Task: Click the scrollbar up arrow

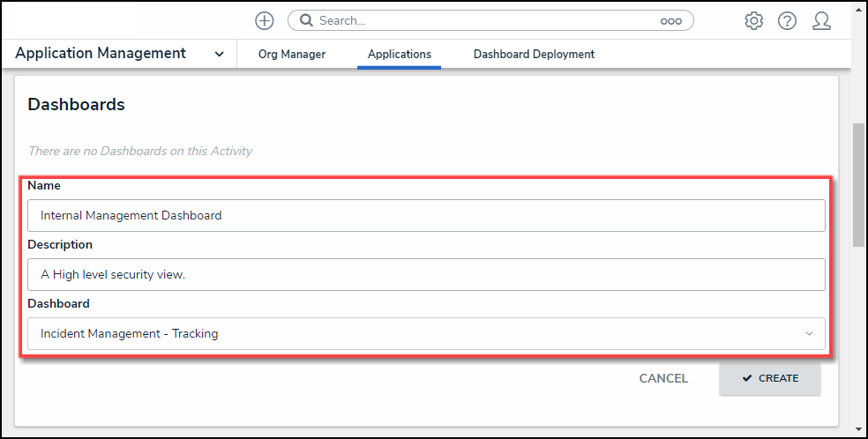Action: [858, 7]
